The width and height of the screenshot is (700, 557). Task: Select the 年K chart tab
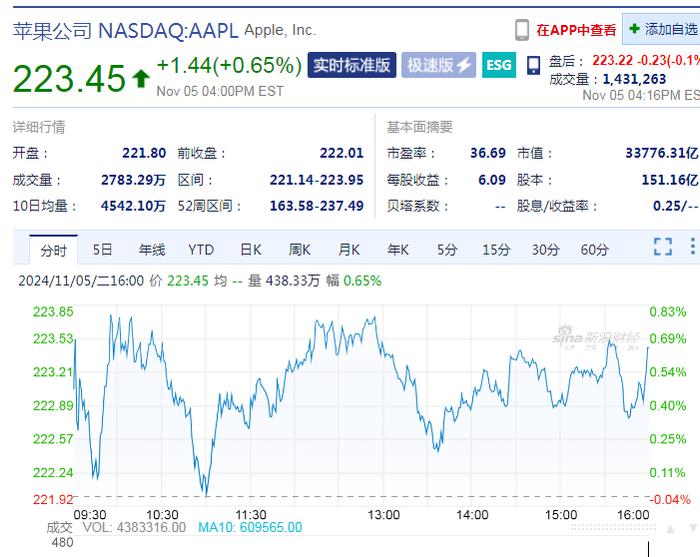tap(398, 249)
